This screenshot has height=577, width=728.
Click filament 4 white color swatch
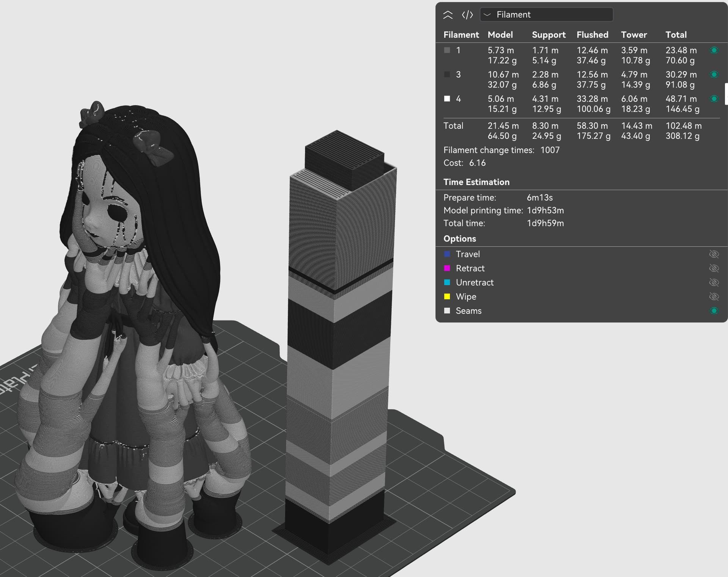447,99
